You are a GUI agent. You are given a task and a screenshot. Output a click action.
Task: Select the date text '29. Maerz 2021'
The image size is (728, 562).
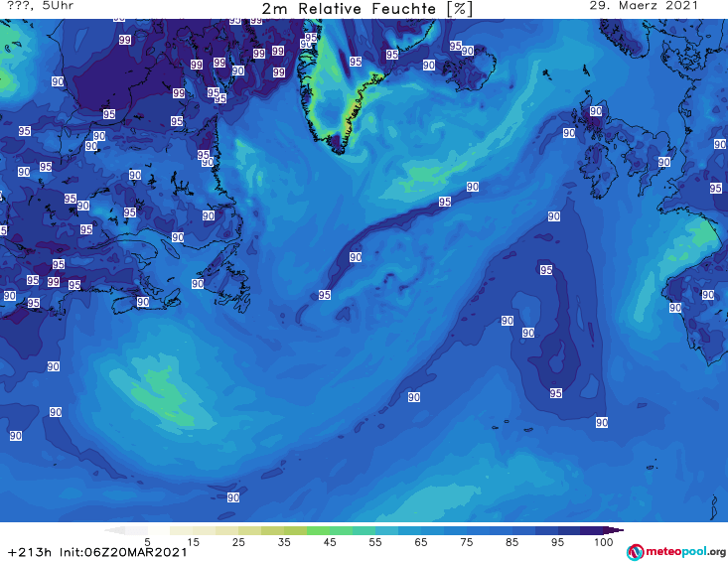coord(644,6)
